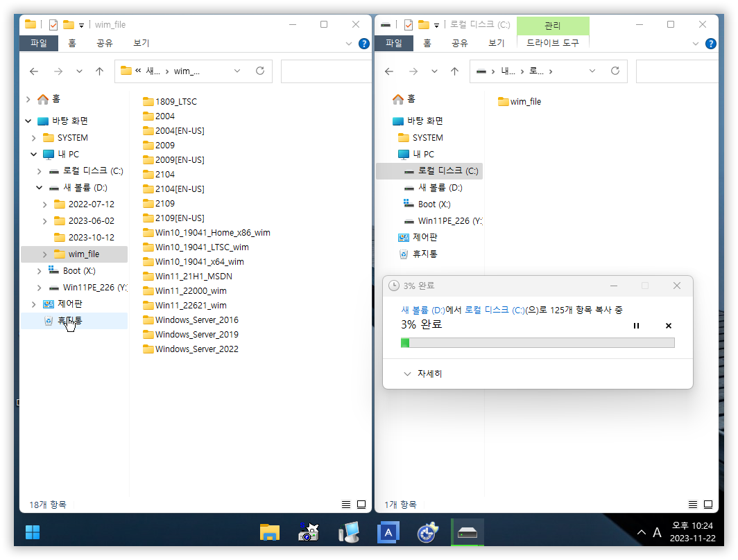738x560 pixels.
Task: Select the Windows_Server_2022 folder
Action: tap(191, 349)
